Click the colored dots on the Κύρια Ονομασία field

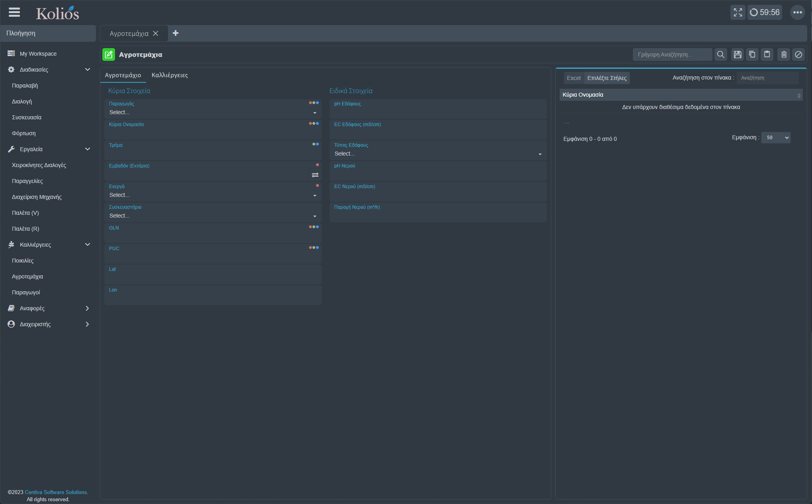pyautogui.click(x=314, y=123)
